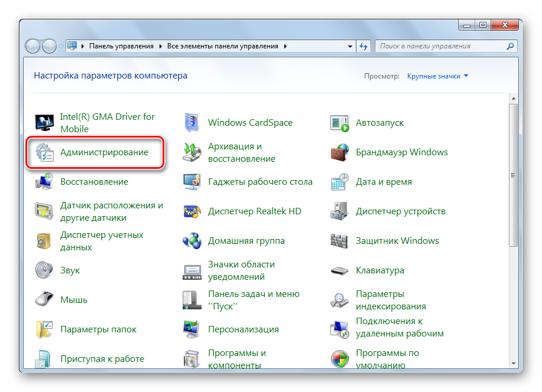Screen dimensions: 542x392
Task: Expand arrow after Все элементы панели управления
Action: click(285, 46)
